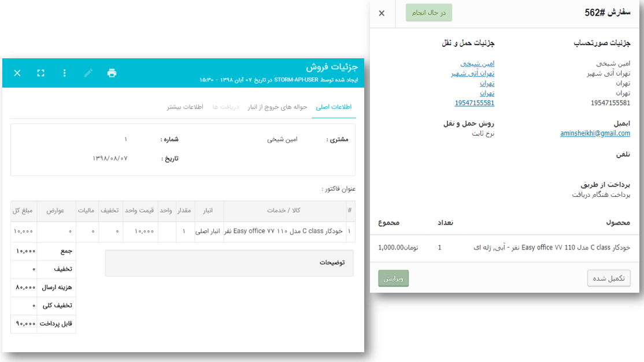Click the تهران آتی شهر shipping address link
644x362 pixels.
473,73
